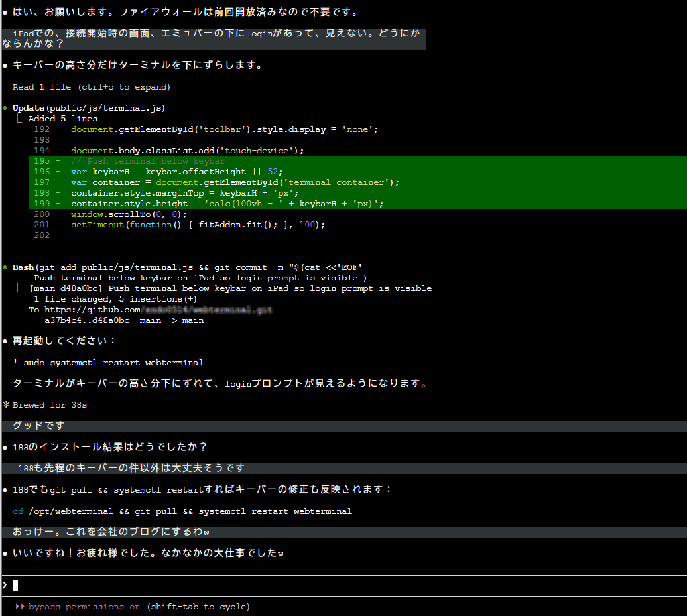This screenshot has width=687, height=616.
Task: Click the double-arrow bypass permissions icon
Action: (x=19, y=607)
